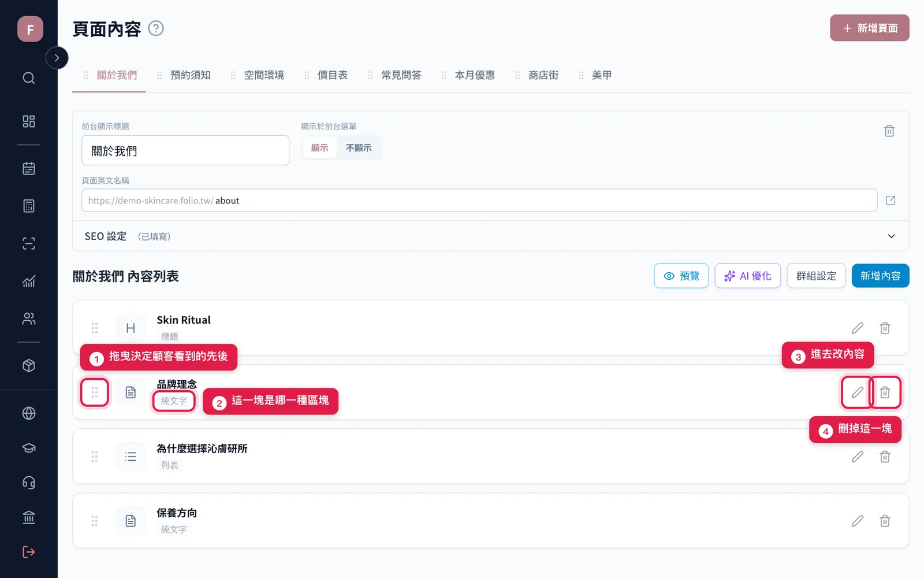Screen dimensions: 924x578
Task: Click the list type icon of 為什麼選擇沁膚研所
Action: click(131, 457)
